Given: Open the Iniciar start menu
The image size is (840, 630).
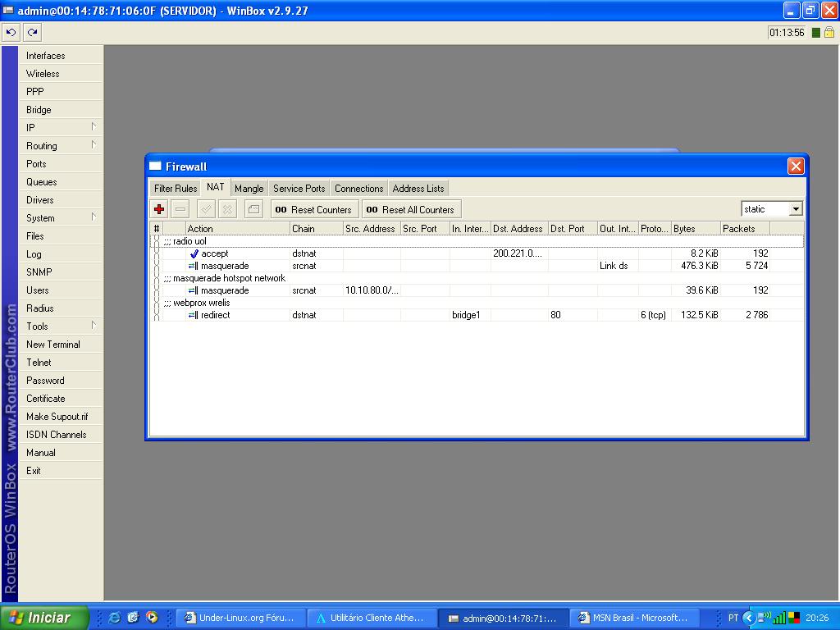Looking at the screenshot, I should tap(44, 618).
